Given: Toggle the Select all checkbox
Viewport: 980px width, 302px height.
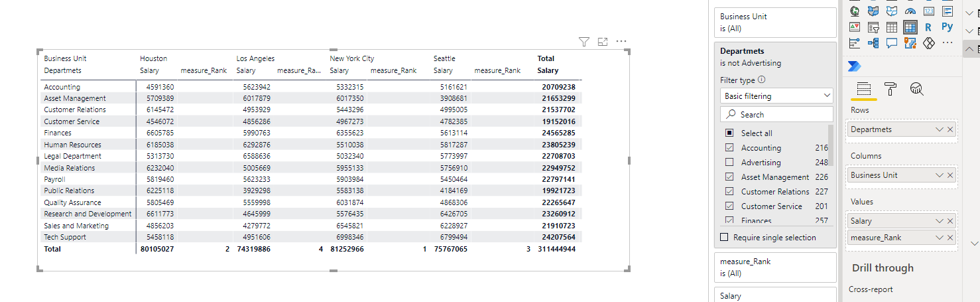Looking at the screenshot, I should click(729, 133).
